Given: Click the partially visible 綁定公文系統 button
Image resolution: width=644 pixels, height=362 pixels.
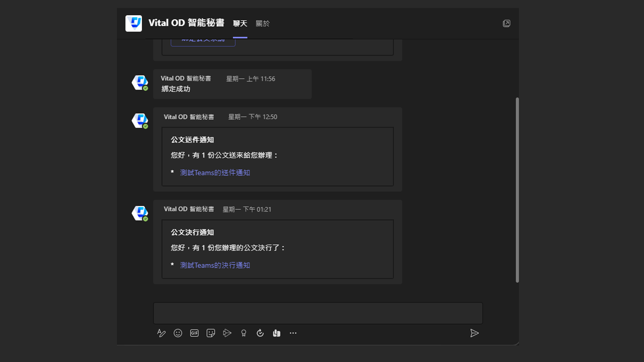Looking at the screenshot, I should (x=203, y=41).
